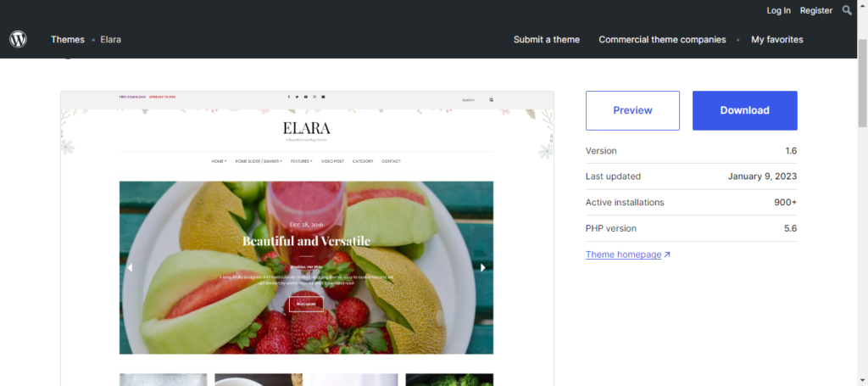Click the Twitter icon in the Elara preview
Viewport: 868px width, 386px height.
tap(297, 97)
